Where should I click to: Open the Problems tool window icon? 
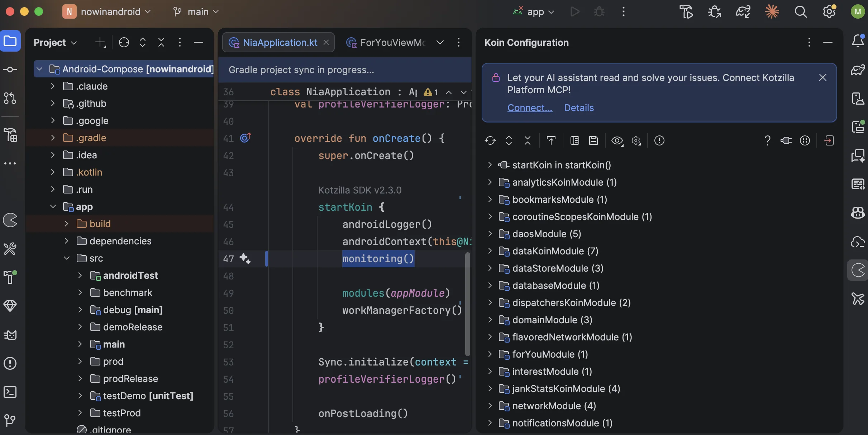10,363
